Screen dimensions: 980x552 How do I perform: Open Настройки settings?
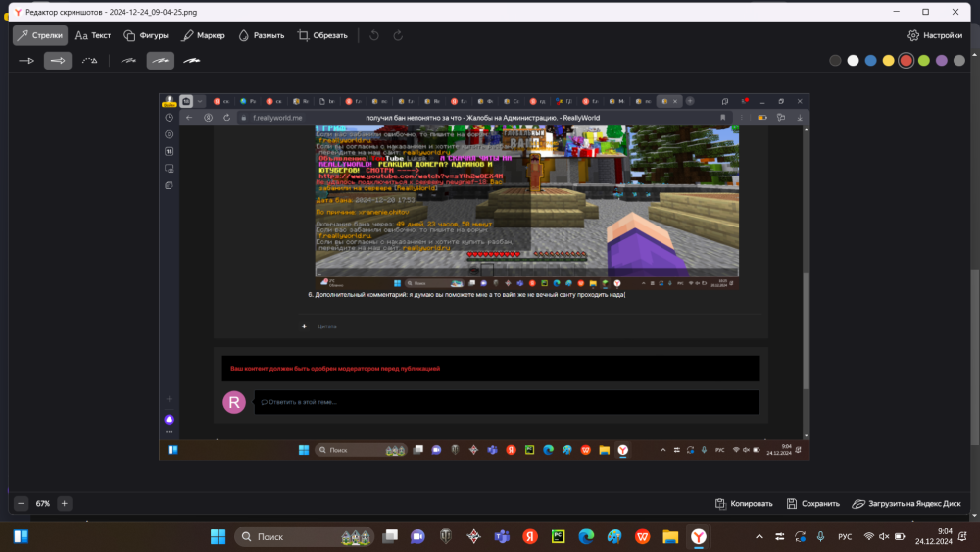pyautogui.click(x=934, y=35)
